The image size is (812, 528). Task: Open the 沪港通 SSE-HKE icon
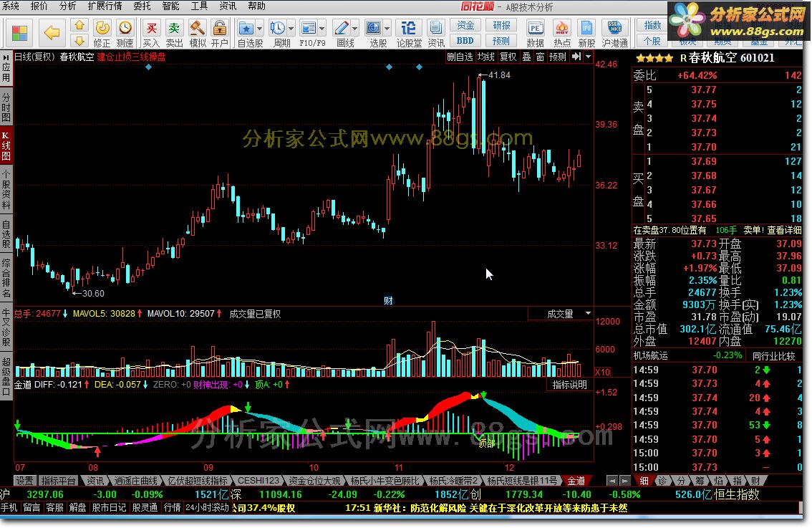tap(614, 34)
